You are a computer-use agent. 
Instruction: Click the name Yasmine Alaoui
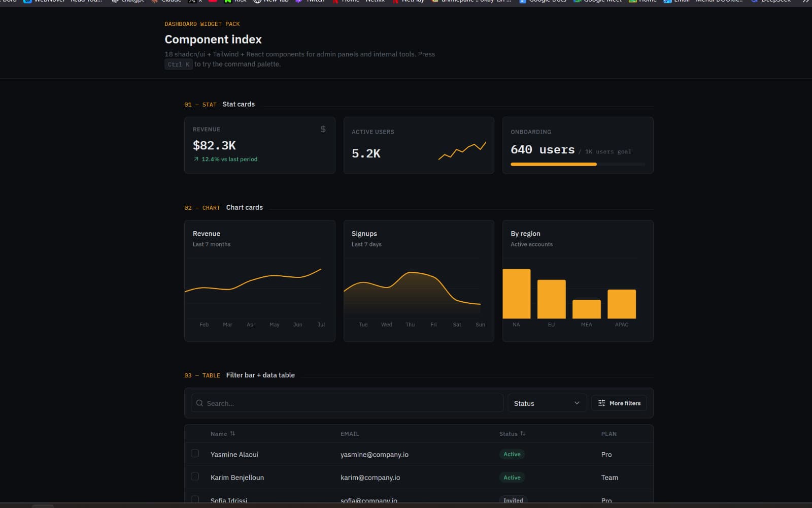pos(234,455)
